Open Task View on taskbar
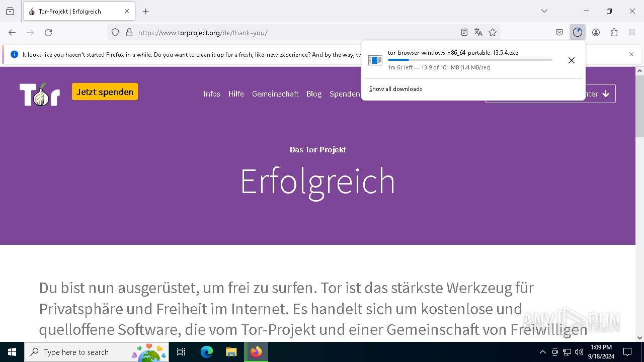 click(x=181, y=352)
